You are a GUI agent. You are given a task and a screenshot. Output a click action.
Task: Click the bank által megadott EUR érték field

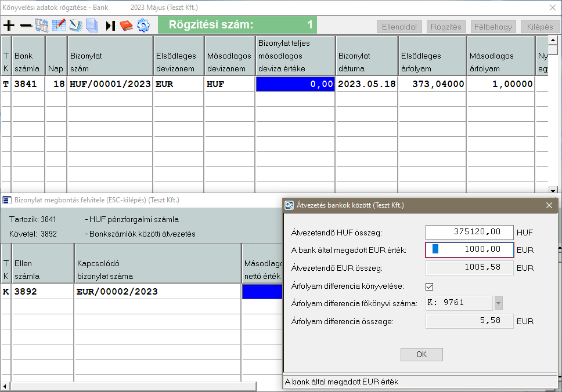point(470,249)
